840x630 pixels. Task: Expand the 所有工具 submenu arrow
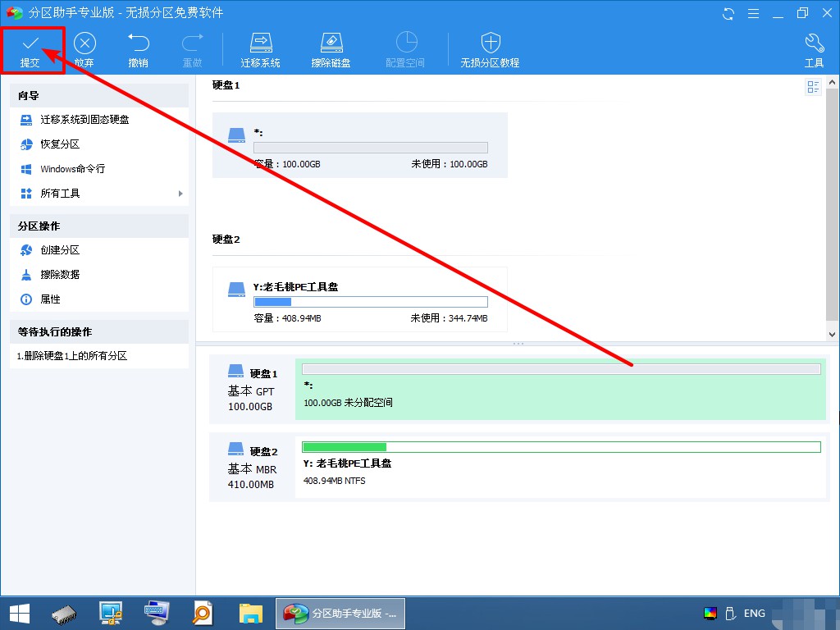[180, 194]
